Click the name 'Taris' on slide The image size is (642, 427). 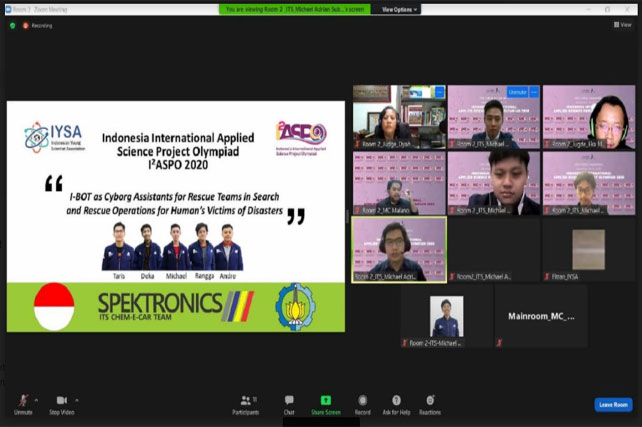119,276
